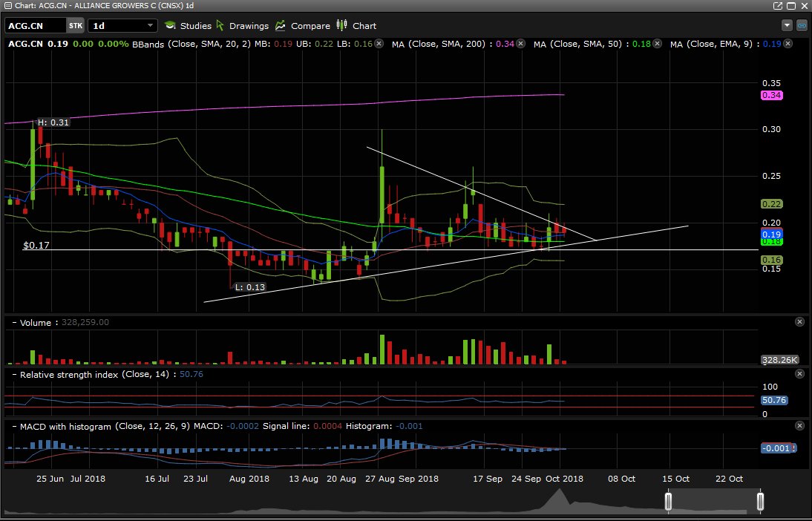The image size is (812, 521).
Task: Pop out the chart window icon
Action: click(x=778, y=6)
